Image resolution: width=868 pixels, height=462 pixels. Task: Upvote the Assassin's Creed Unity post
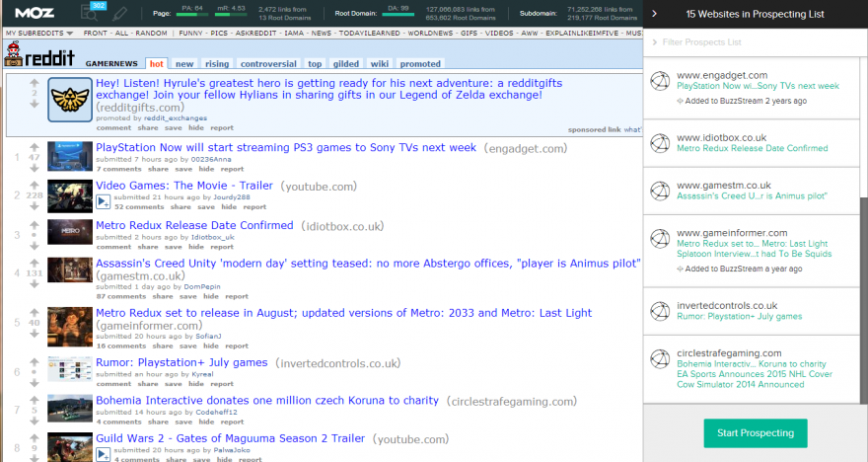click(x=35, y=264)
